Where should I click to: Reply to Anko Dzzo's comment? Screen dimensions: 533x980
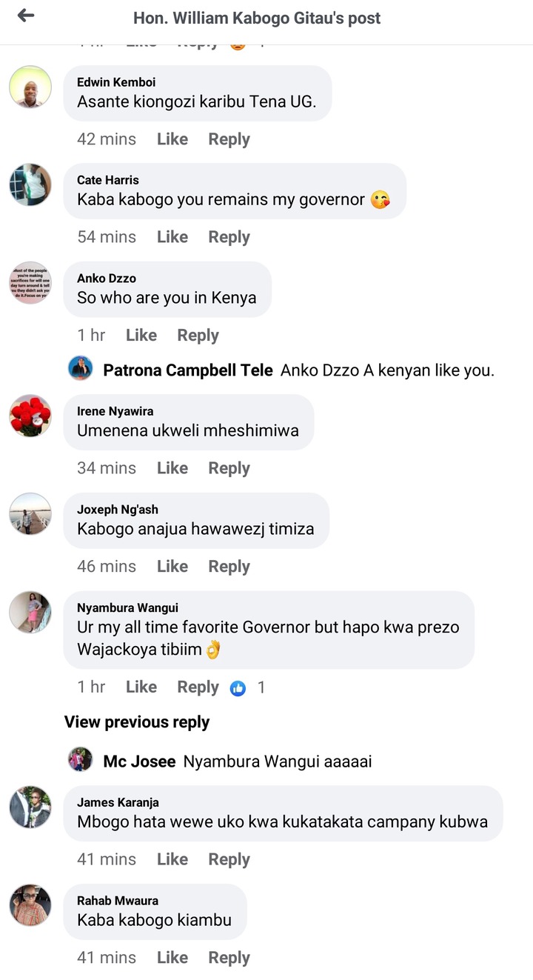click(198, 336)
